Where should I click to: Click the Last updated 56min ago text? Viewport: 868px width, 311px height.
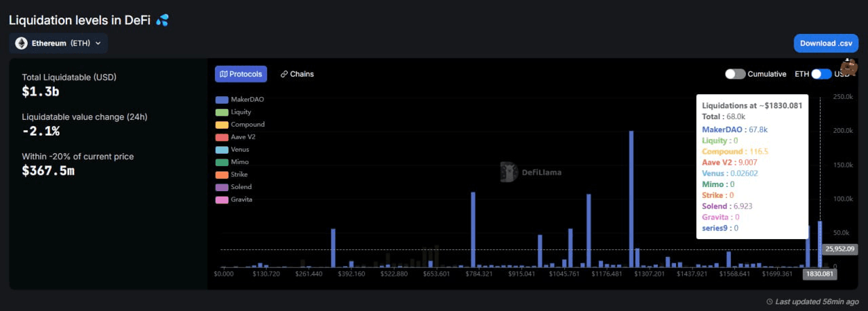pyautogui.click(x=817, y=302)
